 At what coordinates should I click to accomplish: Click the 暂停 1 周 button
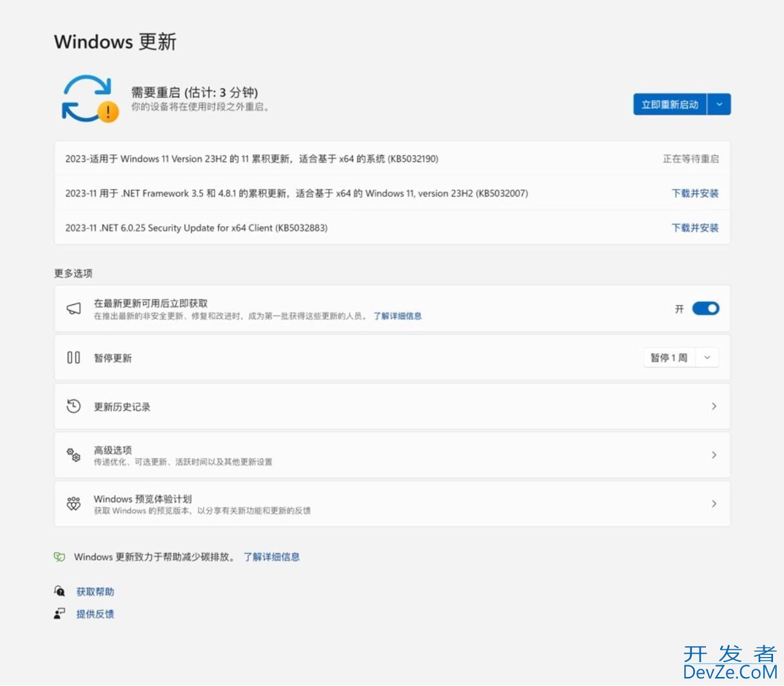coord(669,358)
